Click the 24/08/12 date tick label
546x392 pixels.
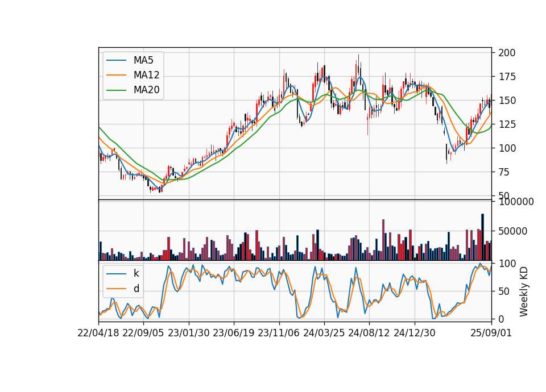pyautogui.click(x=369, y=333)
